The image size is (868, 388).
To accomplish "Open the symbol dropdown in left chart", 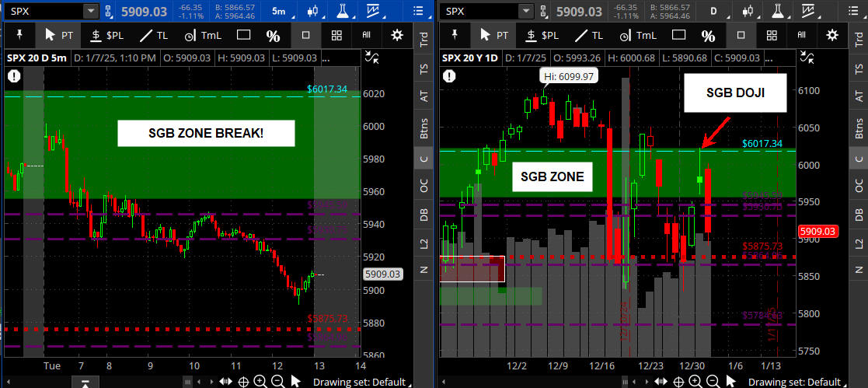I will point(90,11).
